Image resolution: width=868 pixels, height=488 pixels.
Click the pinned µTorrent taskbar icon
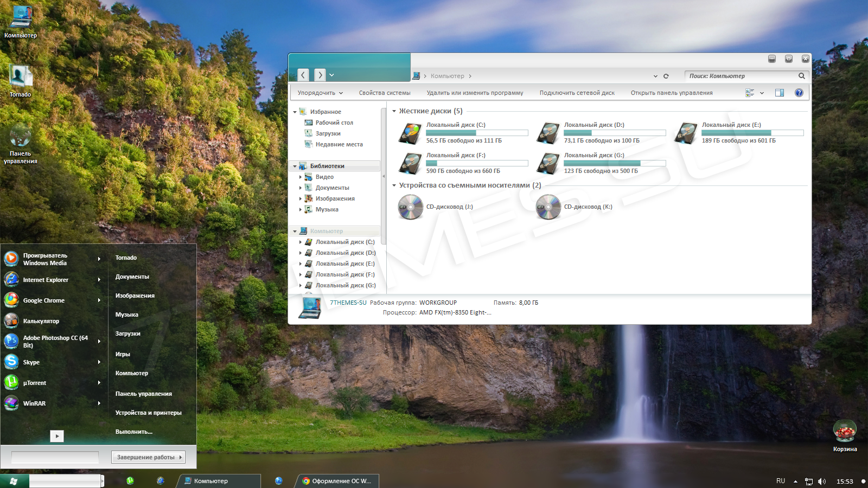click(x=130, y=480)
